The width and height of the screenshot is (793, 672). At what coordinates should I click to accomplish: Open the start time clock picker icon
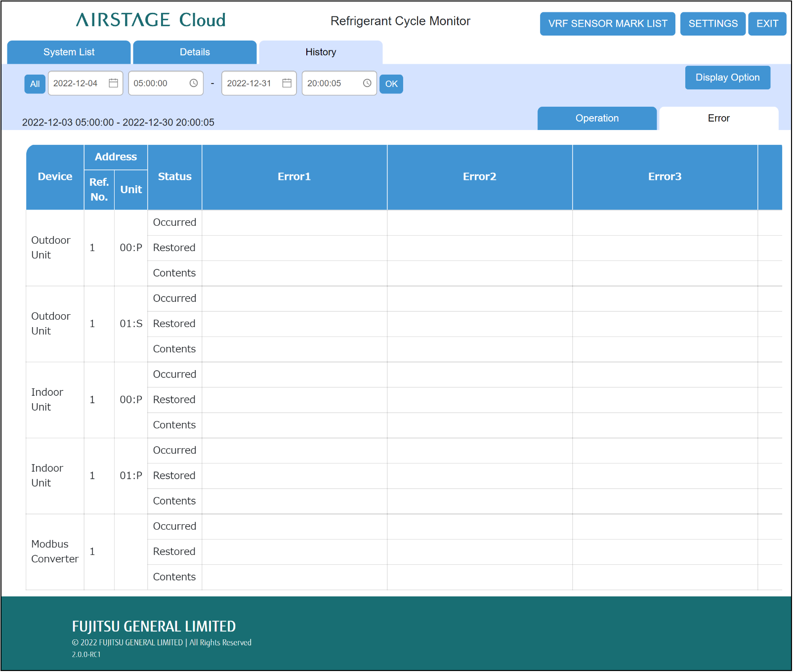point(194,83)
